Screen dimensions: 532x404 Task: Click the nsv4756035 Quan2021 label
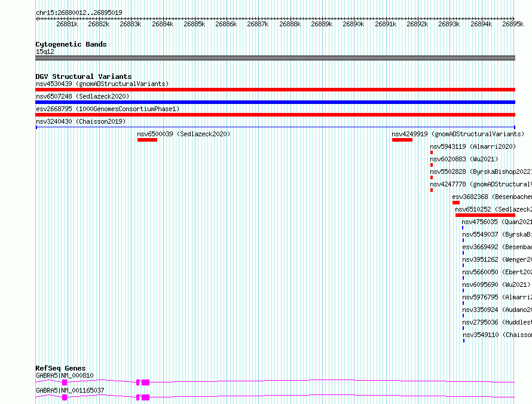[x=497, y=222]
